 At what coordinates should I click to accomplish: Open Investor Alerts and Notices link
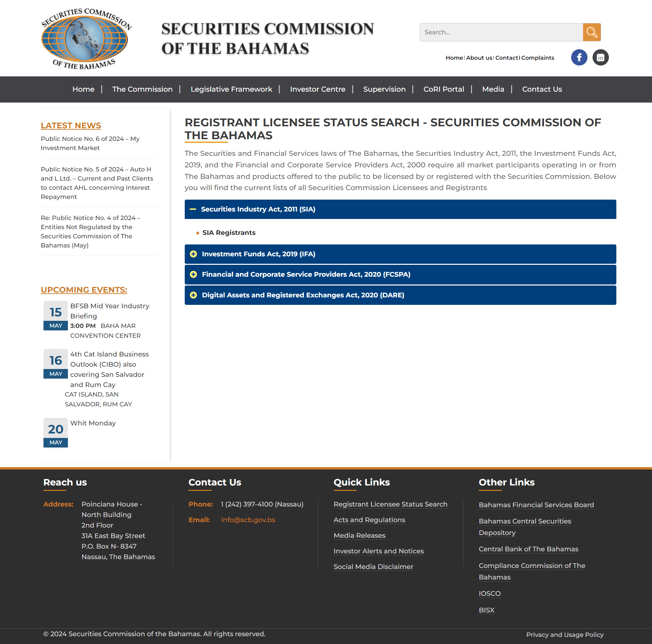coord(379,551)
